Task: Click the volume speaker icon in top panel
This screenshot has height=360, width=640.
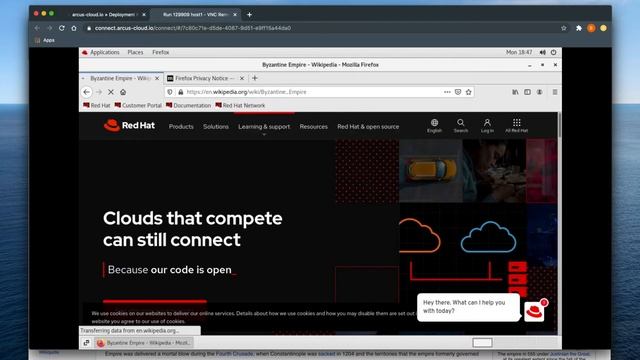Action: 542,52
